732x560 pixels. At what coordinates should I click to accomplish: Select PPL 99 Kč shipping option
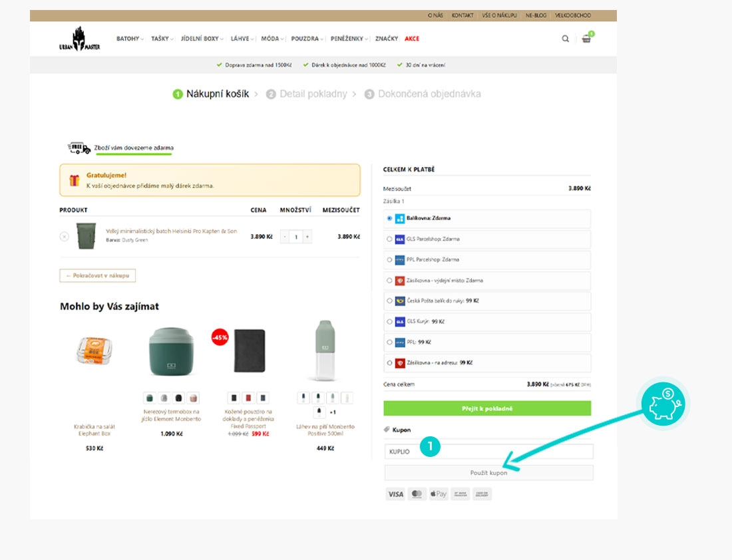pyautogui.click(x=389, y=342)
